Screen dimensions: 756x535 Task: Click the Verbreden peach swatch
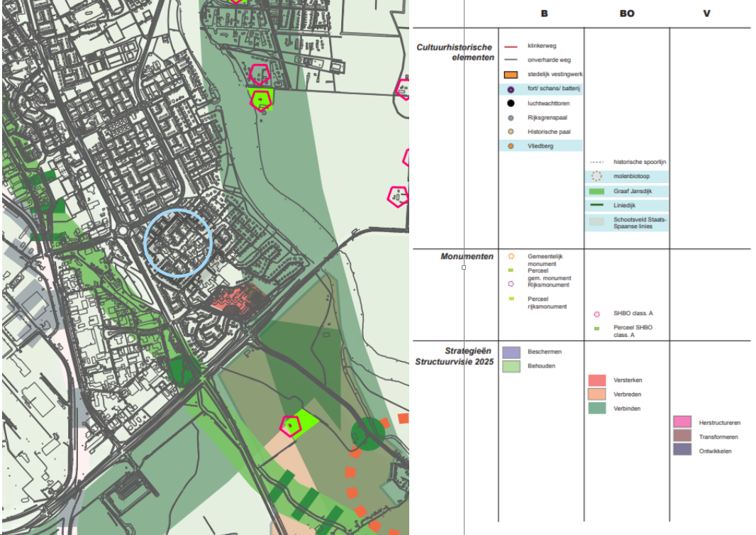pyautogui.click(x=597, y=394)
